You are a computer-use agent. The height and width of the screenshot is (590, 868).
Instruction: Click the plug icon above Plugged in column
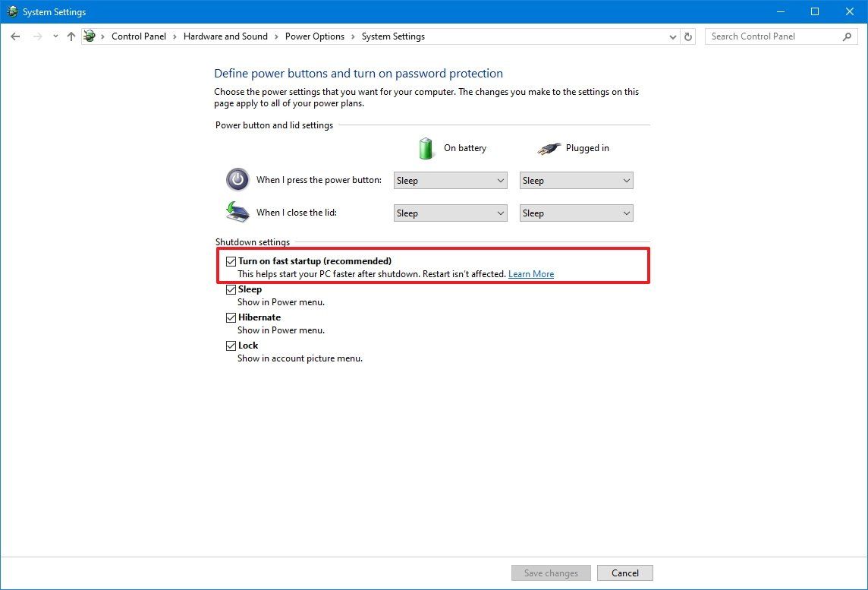pos(549,147)
